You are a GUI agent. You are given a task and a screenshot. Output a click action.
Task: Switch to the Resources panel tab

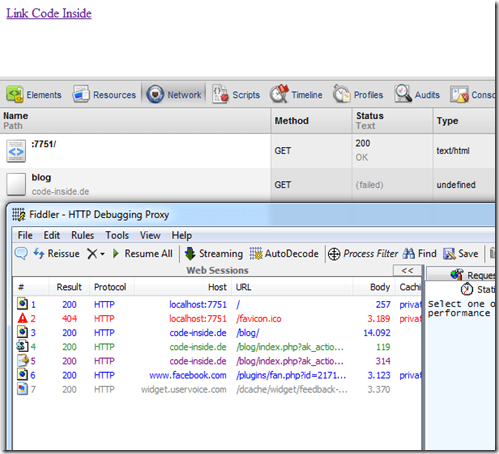tap(104, 95)
